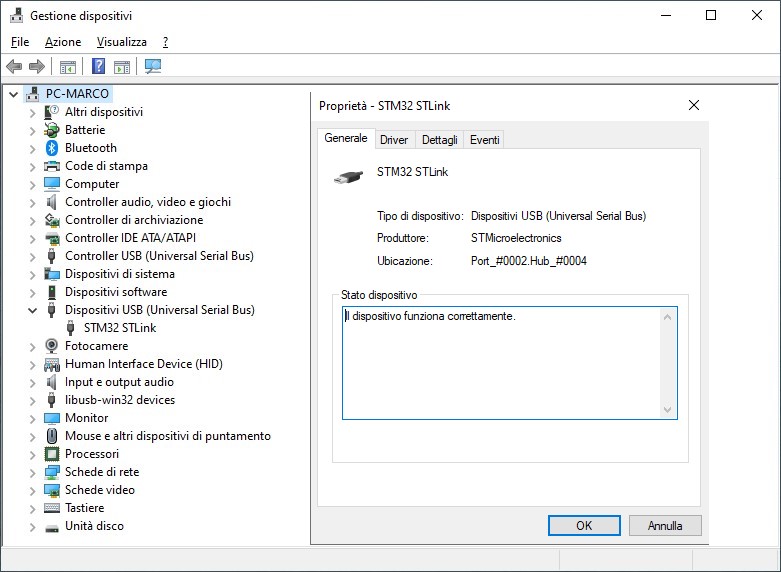Click the STM32 STLink USB icon in tree
Viewport: 781px width, 572px height.
point(71,328)
